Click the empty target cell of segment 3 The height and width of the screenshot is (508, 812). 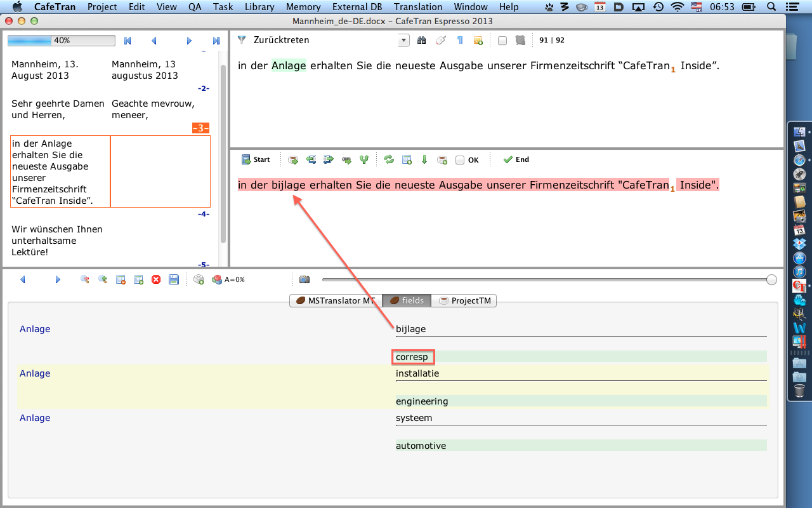pyautogui.click(x=160, y=171)
